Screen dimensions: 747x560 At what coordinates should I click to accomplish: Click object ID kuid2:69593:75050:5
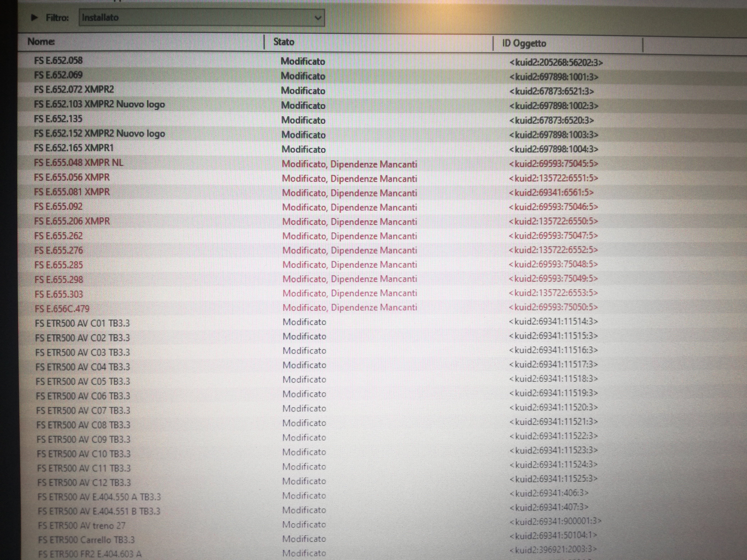pos(553,307)
